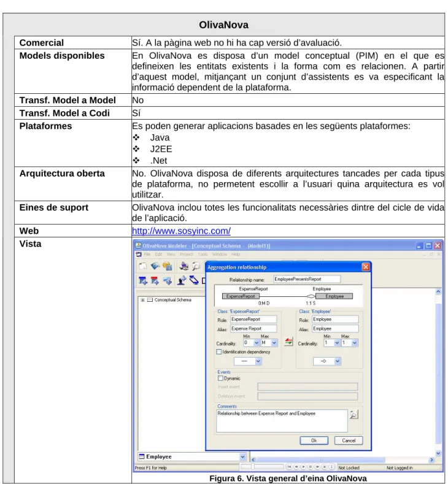Screen dimensions: 448x484
Task: Click the vertical scrollbar up arrow
Action: pos(438,291)
